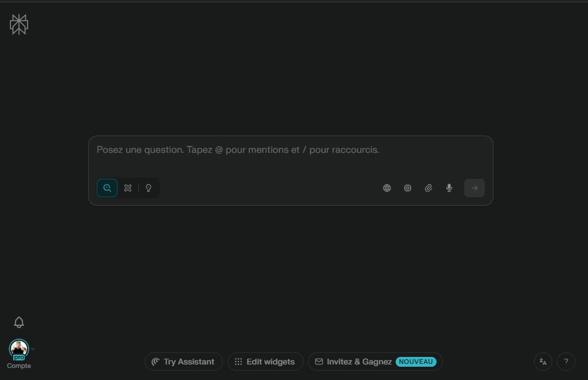Select the Search mode magnifier icon
The height and width of the screenshot is (380, 588).
pyautogui.click(x=107, y=188)
